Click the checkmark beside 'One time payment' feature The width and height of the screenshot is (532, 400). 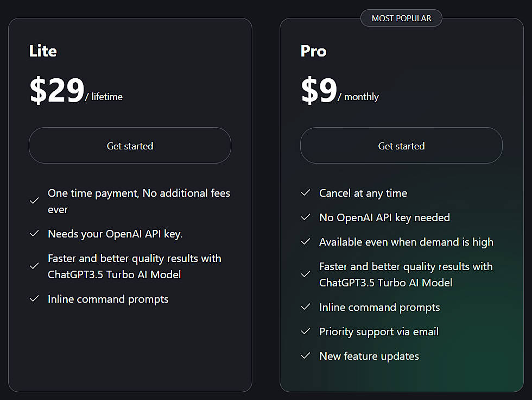pos(34,201)
